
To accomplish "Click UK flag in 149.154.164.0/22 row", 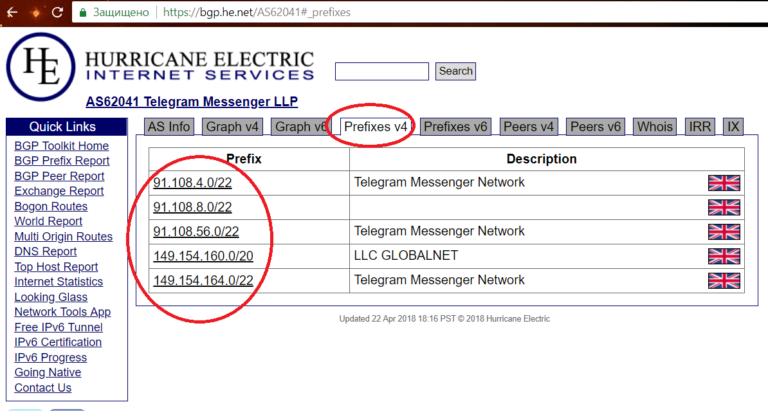I will pyautogui.click(x=724, y=281).
